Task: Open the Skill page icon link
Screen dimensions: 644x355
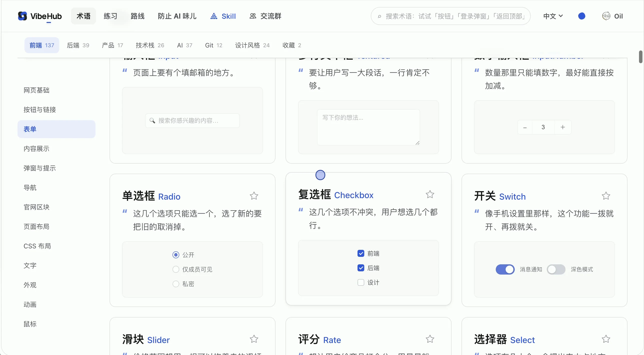Action: point(214,16)
